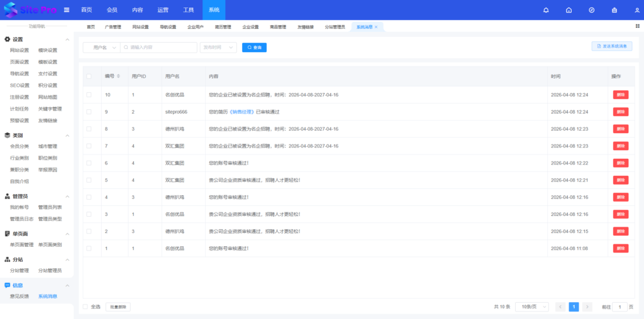Open the 内容 top menu
The height and width of the screenshot is (319, 644).
[x=138, y=10]
